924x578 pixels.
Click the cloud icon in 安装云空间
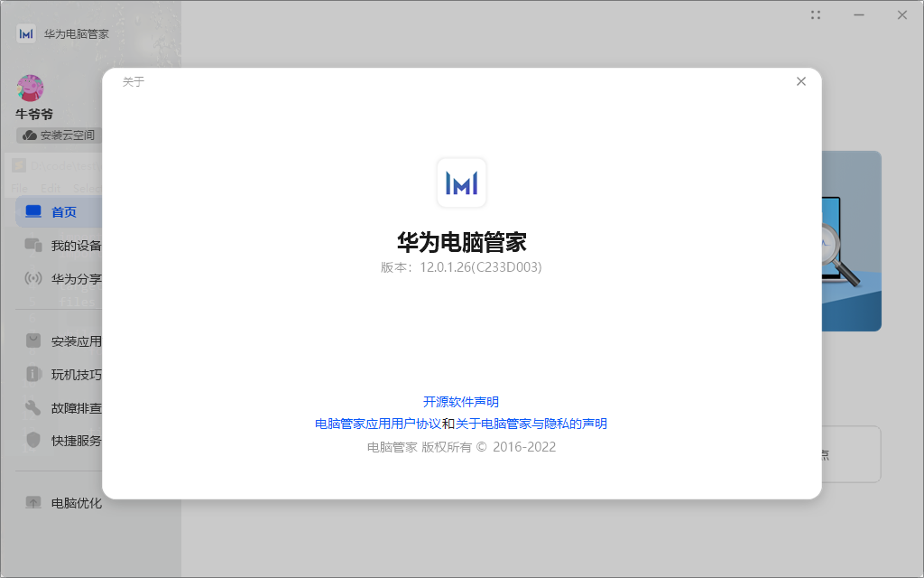30,135
